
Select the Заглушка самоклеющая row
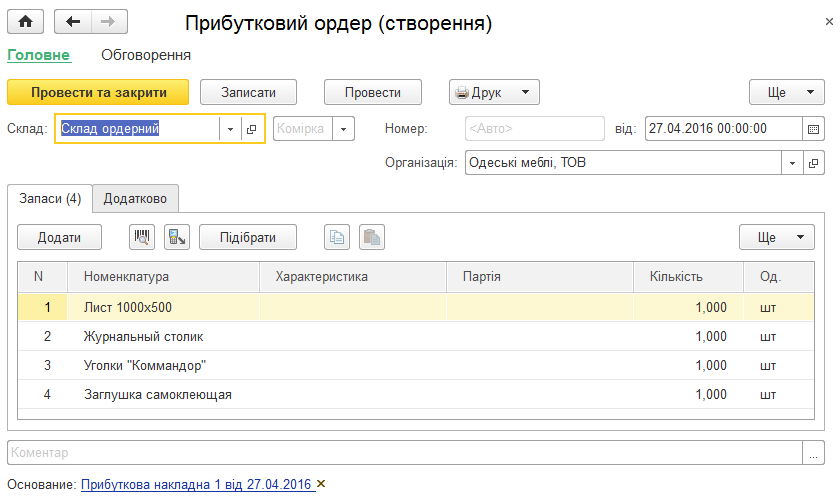(x=416, y=394)
